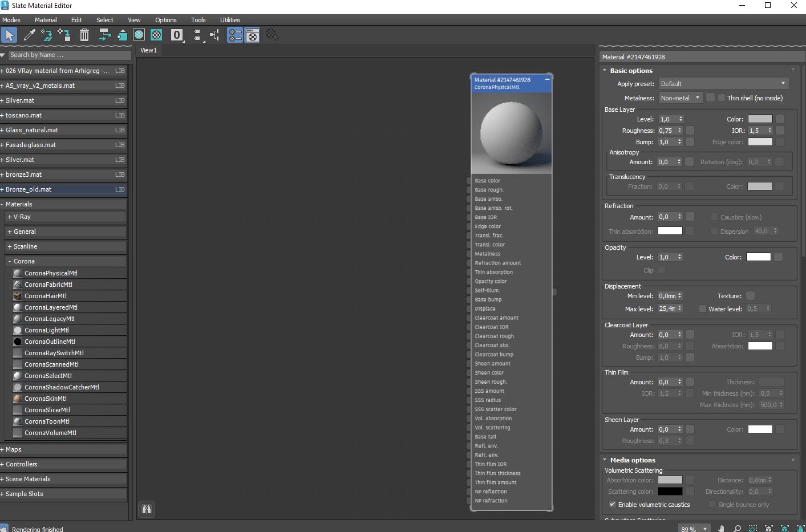Open the Utilities menu

click(230, 20)
